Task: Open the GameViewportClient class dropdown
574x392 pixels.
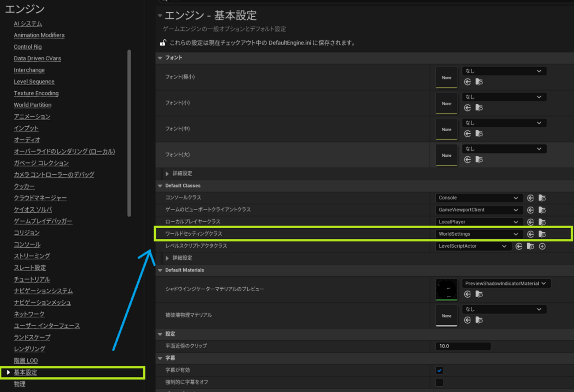Action: click(479, 210)
